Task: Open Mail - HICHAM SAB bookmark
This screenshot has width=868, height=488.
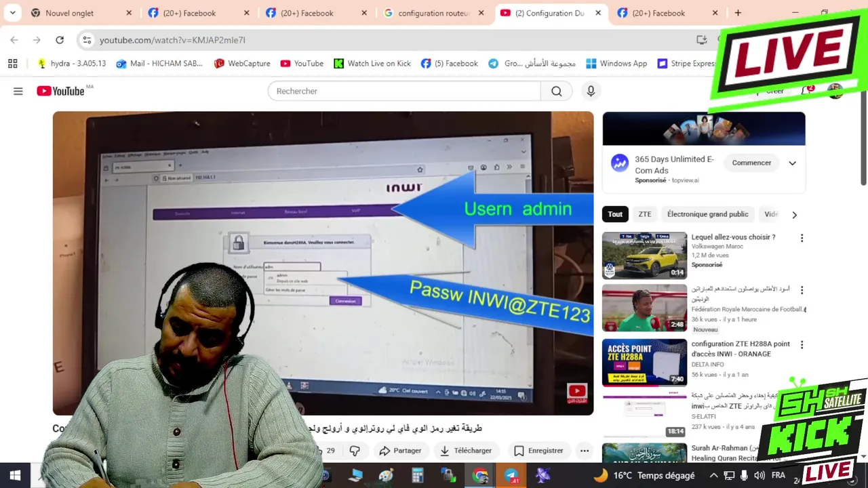Action: click(159, 63)
